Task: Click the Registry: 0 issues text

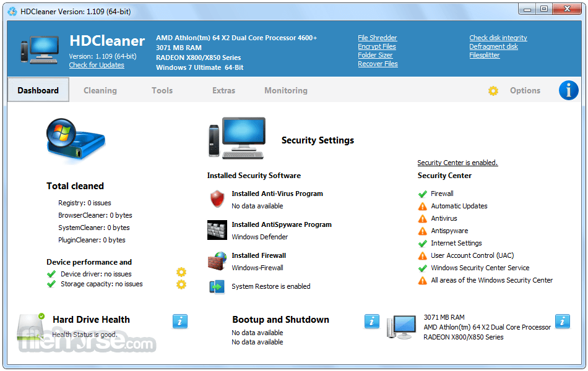Action: click(85, 203)
